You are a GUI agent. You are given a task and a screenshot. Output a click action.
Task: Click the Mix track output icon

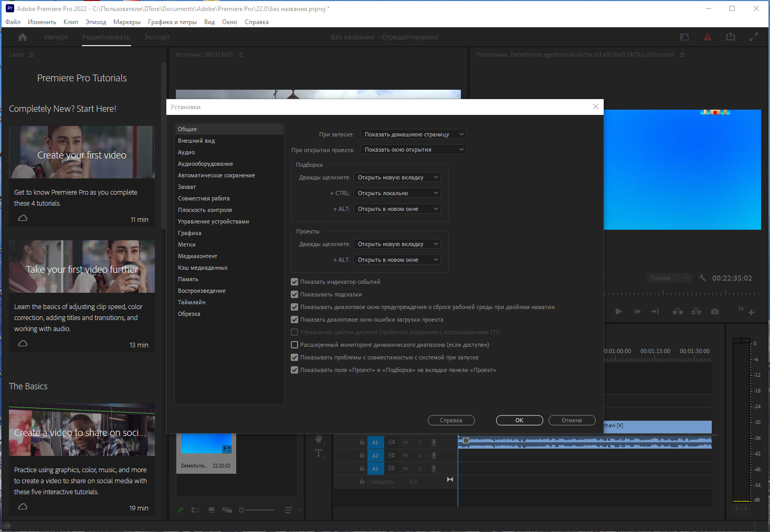coord(450,480)
